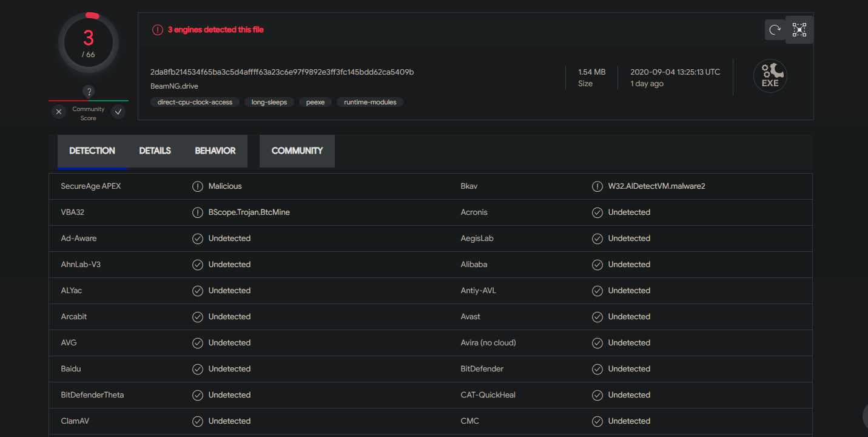Click the community score question mark
The image size is (868, 437).
click(89, 92)
